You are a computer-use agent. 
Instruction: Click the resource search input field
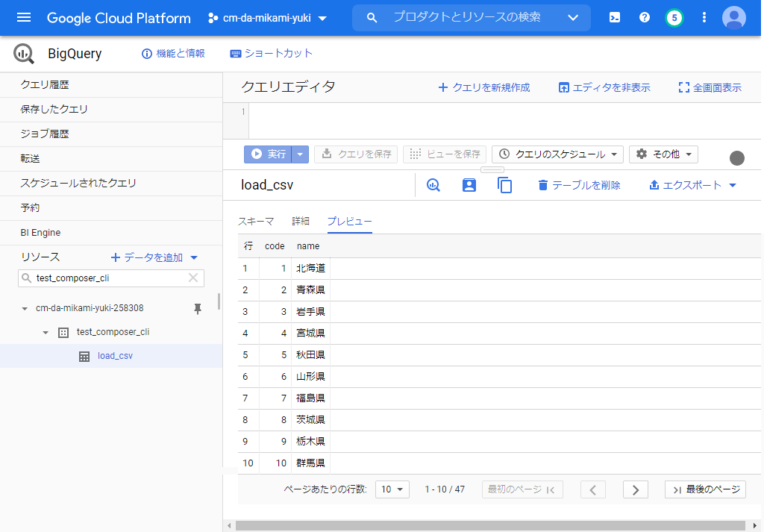pyautogui.click(x=112, y=278)
